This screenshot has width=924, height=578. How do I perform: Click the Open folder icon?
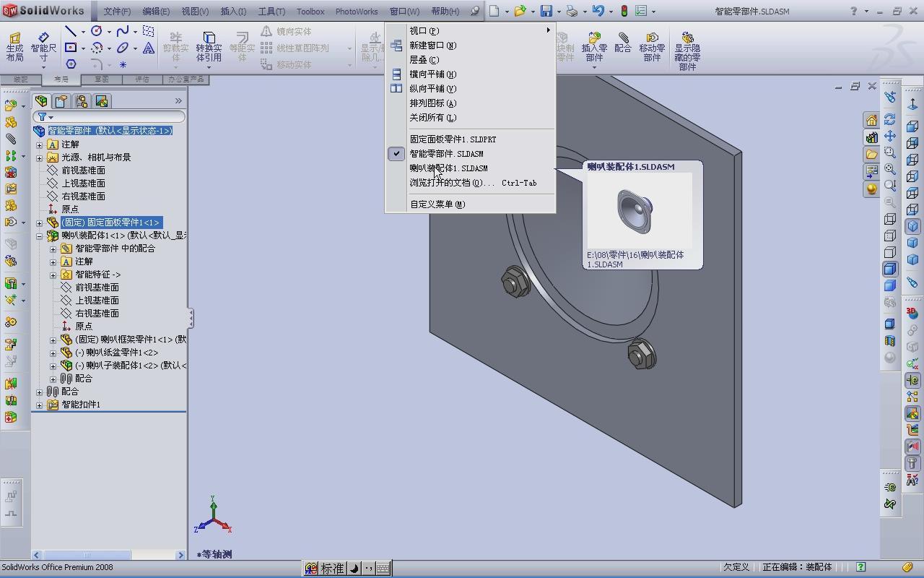520,11
